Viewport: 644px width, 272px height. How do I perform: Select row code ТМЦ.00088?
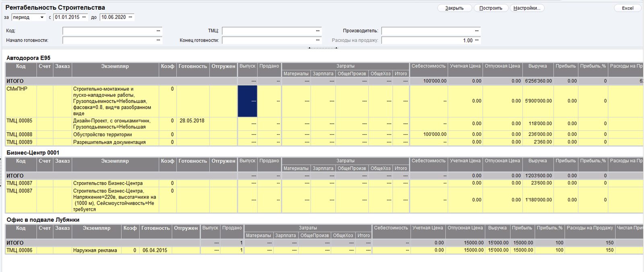21,135
